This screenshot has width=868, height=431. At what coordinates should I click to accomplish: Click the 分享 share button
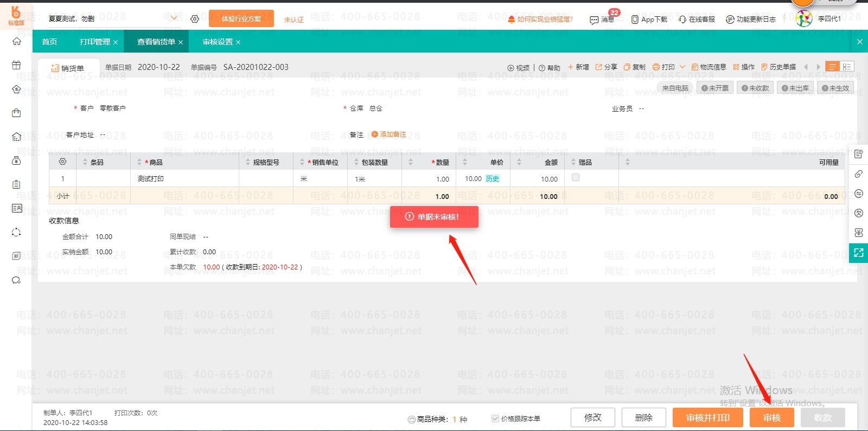click(x=607, y=67)
